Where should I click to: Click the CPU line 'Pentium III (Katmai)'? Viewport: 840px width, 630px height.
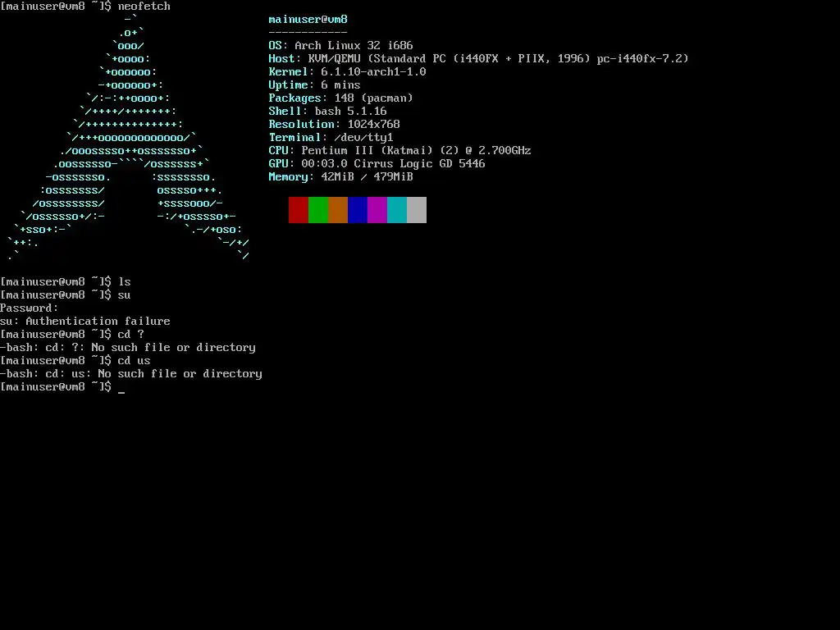[367, 151]
